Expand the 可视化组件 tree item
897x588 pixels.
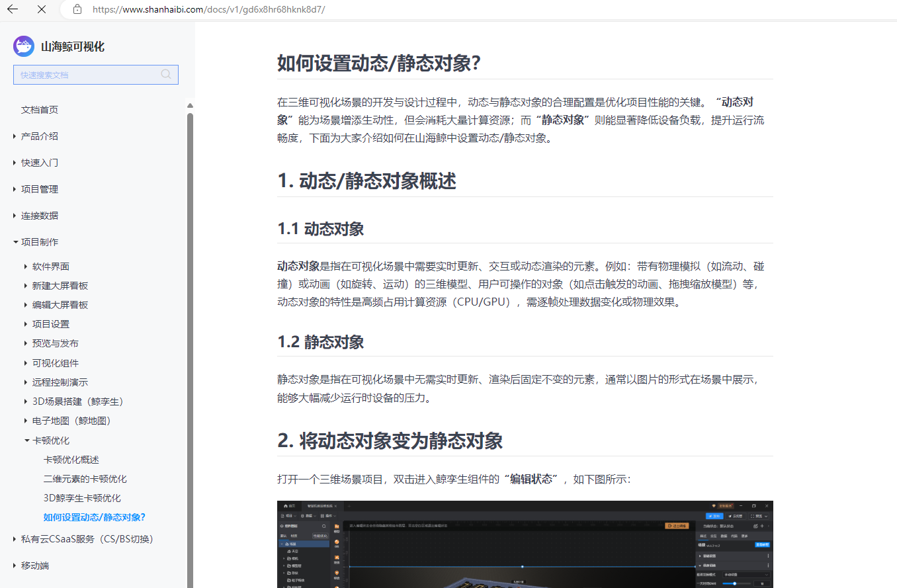(55, 363)
